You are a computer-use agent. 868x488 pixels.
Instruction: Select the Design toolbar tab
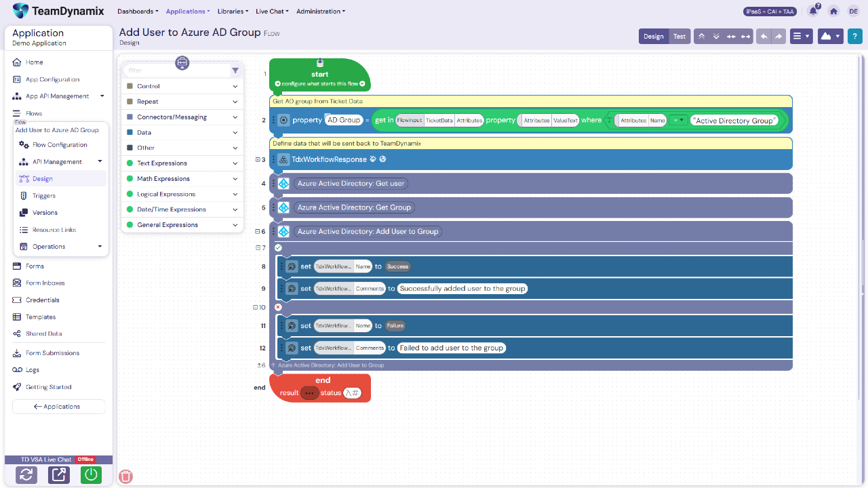654,37
